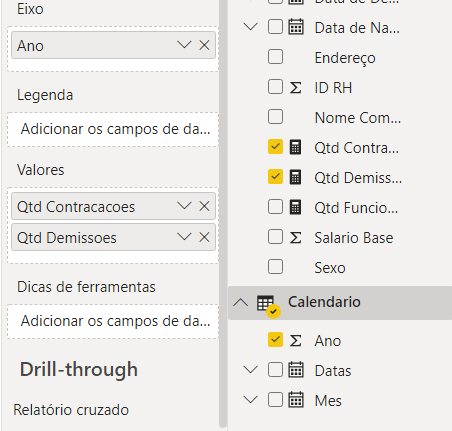This screenshot has width=452, height=431.
Task: Remove Qtd Demissoes from Valores
Action: click(204, 237)
